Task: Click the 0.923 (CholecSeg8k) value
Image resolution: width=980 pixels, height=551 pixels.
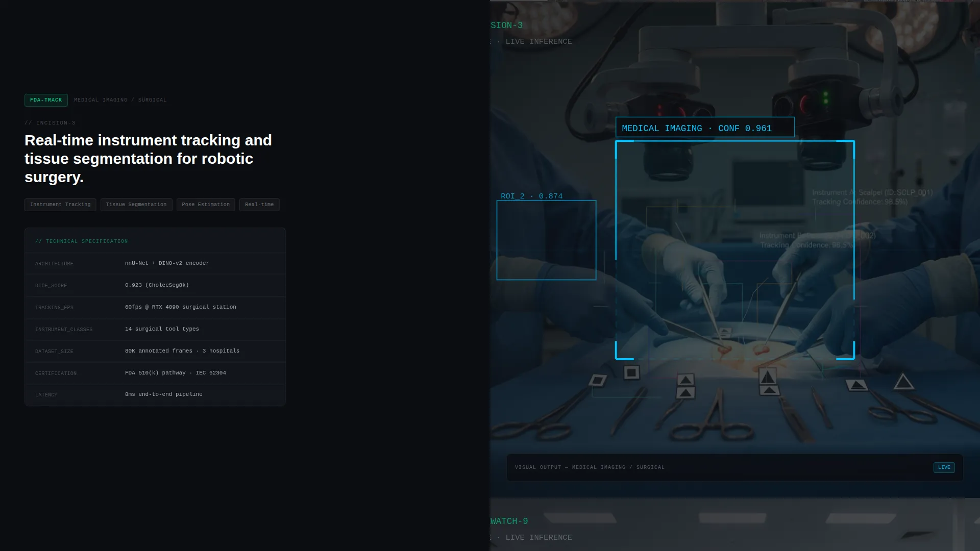Action: [157, 285]
